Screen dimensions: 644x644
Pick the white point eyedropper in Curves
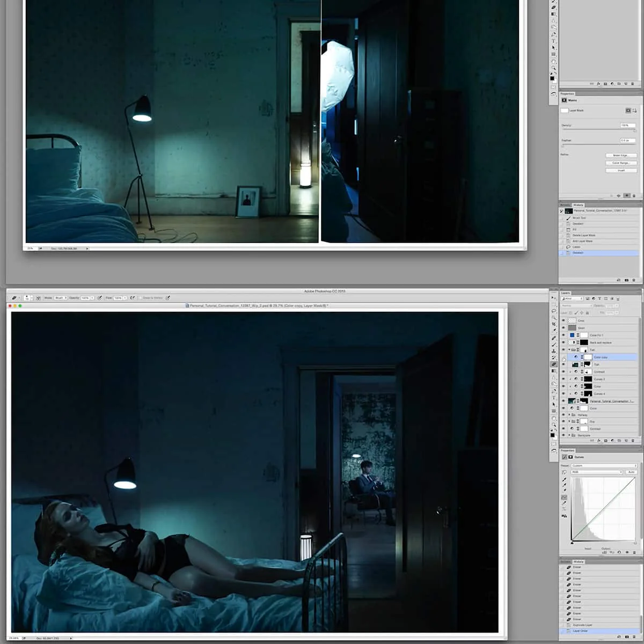pyautogui.click(x=565, y=490)
